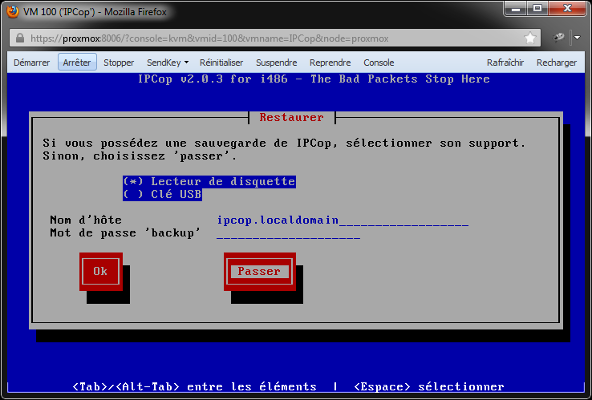The width and height of the screenshot is (592, 400).
Task: Select the Lecteur de disquette radio option
Action: pyautogui.click(x=209, y=182)
